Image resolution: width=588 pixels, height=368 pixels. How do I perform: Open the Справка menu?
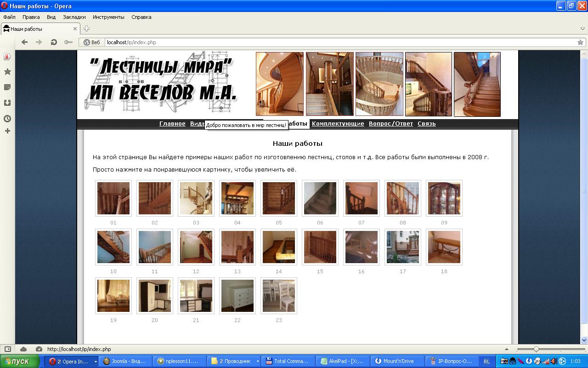(141, 17)
